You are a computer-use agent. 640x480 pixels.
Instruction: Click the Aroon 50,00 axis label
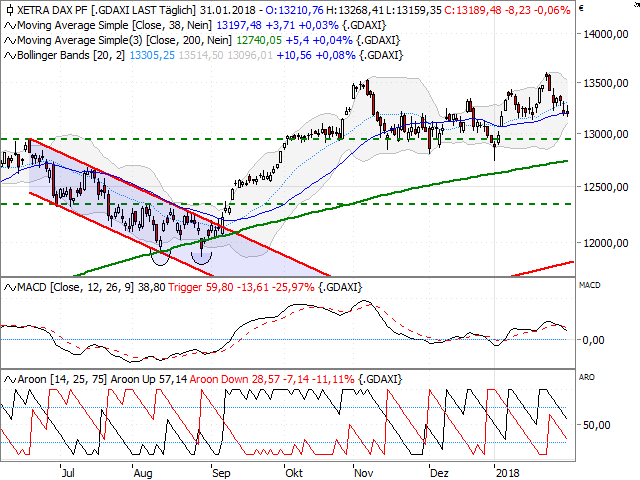596,425
